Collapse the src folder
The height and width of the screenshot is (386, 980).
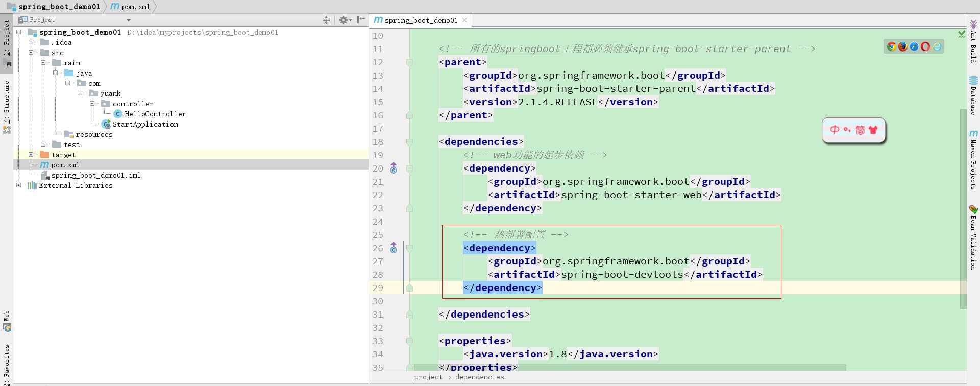pos(31,53)
